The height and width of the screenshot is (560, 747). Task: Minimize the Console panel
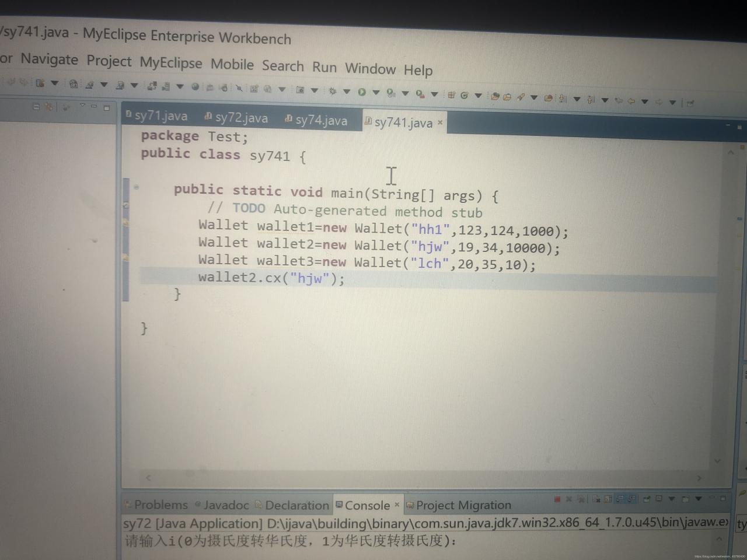pos(712,498)
